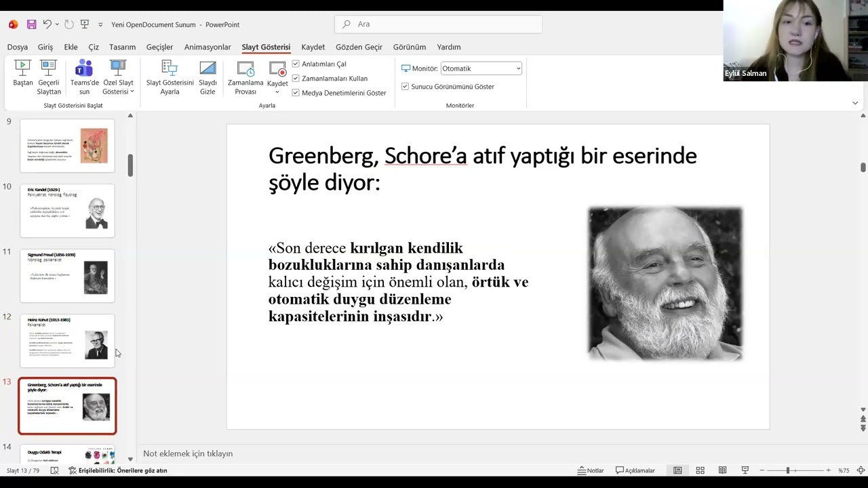This screenshot has width=868, height=488.
Task: Open the Gözden Geçir tab
Action: (x=359, y=47)
